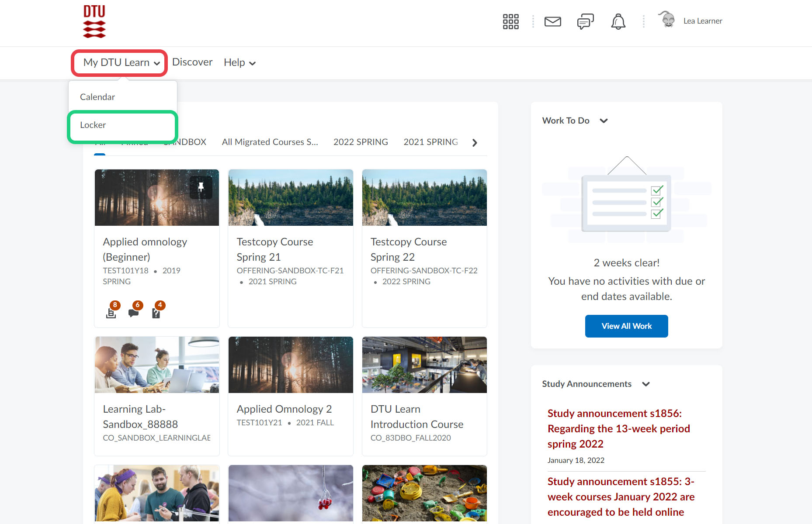Open assignments icon with 8 badge
812x524 pixels.
pyautogui.click(x=111, y=313)
